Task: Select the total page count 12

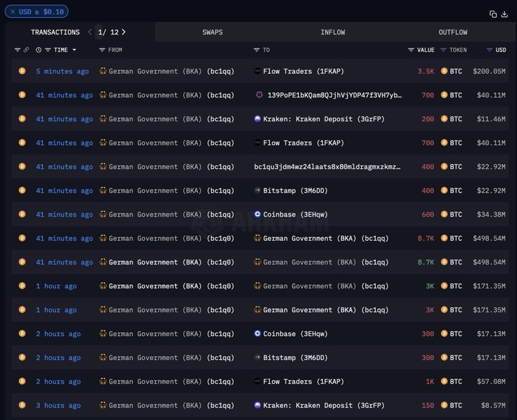Action: (114, 32)
